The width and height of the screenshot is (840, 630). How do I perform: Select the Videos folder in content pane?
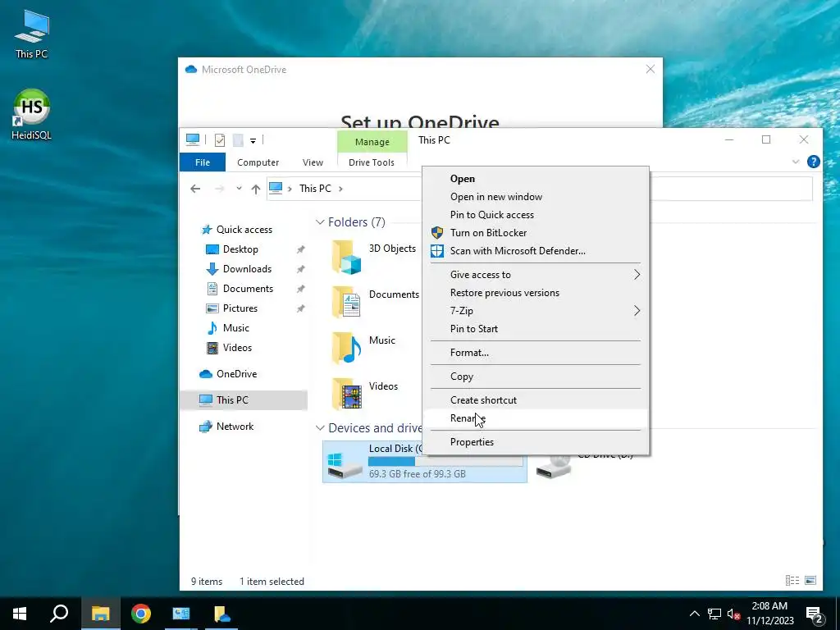pos(365,394)
